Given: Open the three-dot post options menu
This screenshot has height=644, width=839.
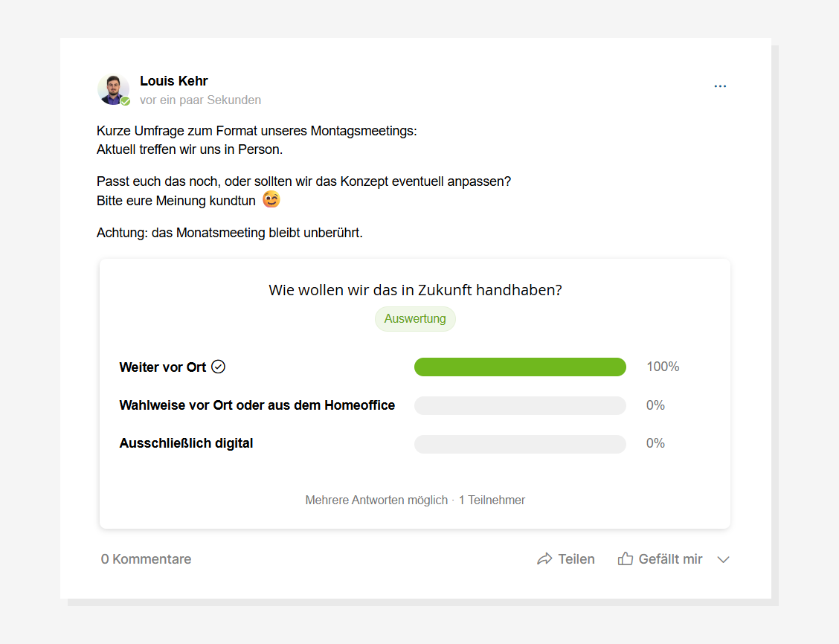Looking at the screenshot, I should pos(720,86).
